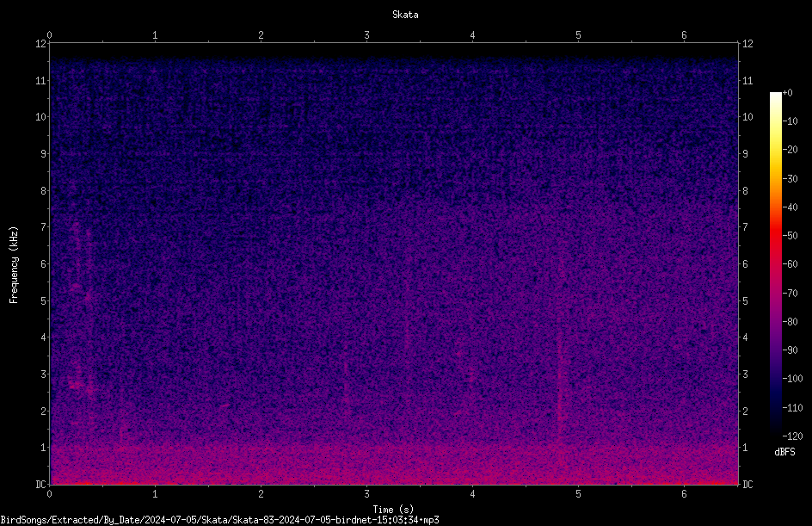The image size is (812, 526).
Task: Click the "3" tick on the right frequency axis
Action: [x=745, y=374]
